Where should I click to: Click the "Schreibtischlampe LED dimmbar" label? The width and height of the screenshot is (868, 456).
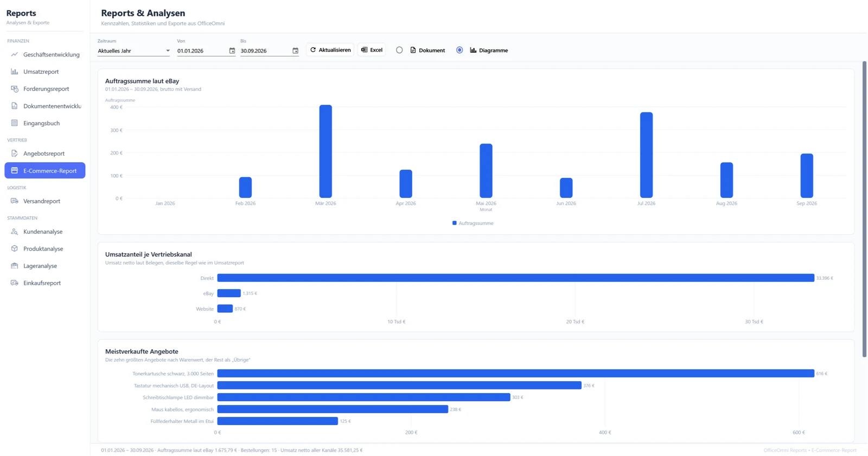(x=178, y=397)
